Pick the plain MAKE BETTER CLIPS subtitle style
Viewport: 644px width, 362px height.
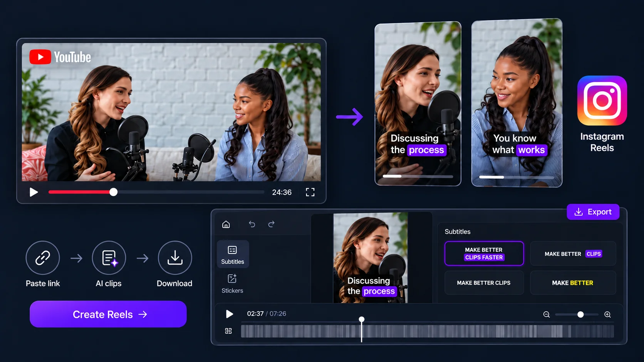coord(484,283)
